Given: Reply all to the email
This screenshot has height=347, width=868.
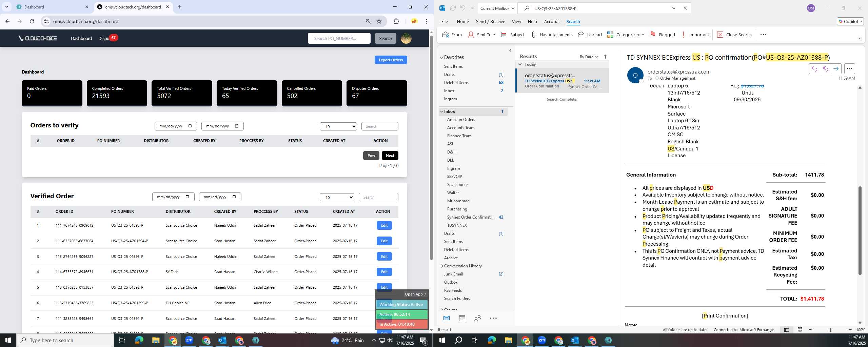Looking at the screenshot, I should pos(825,69).
